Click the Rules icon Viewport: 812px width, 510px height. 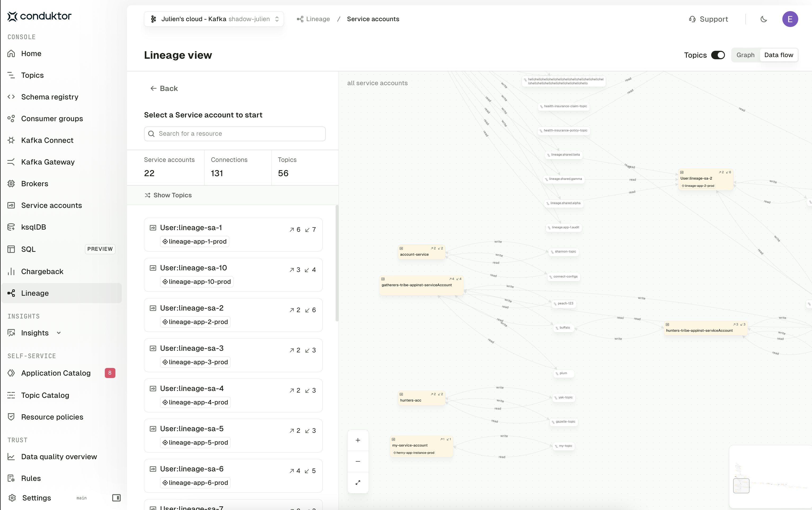coord(11,478)
